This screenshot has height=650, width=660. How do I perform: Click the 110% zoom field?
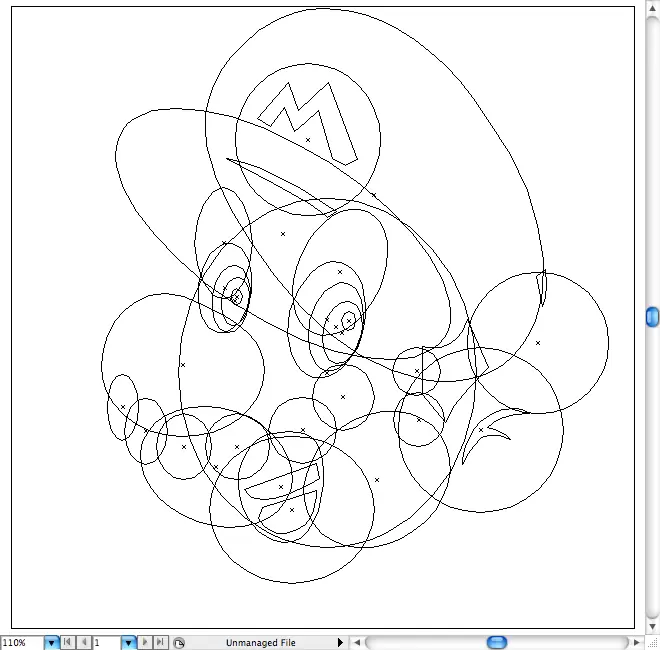coord(21,643)
